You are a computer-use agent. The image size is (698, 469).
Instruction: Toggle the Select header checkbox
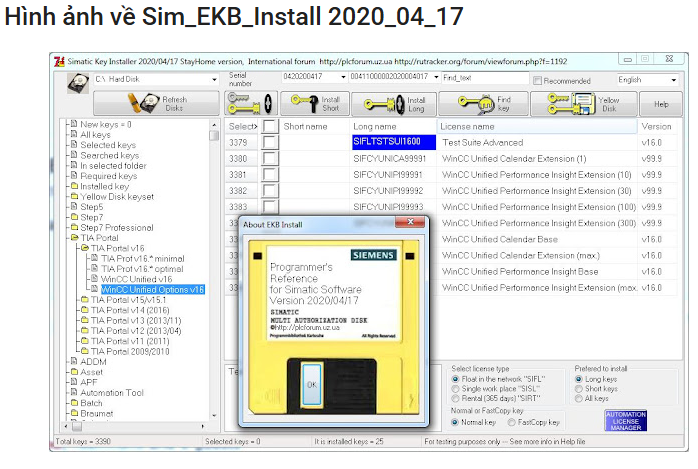coord(270,126)
